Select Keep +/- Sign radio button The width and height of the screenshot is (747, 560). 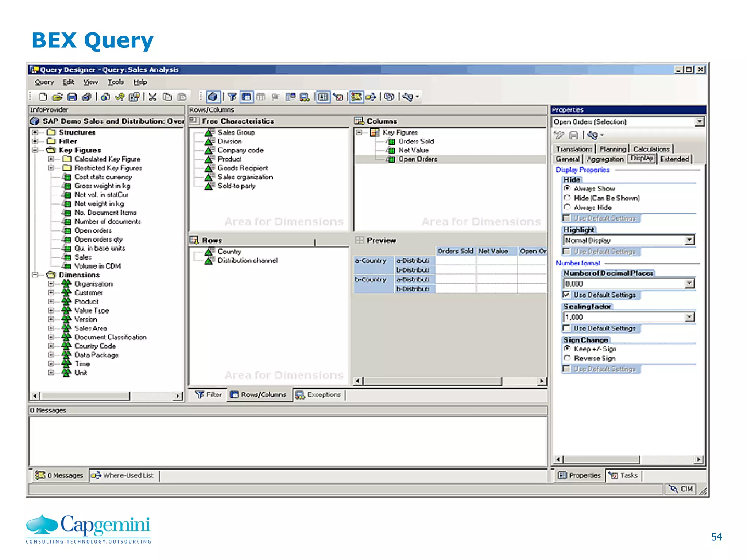567,349
